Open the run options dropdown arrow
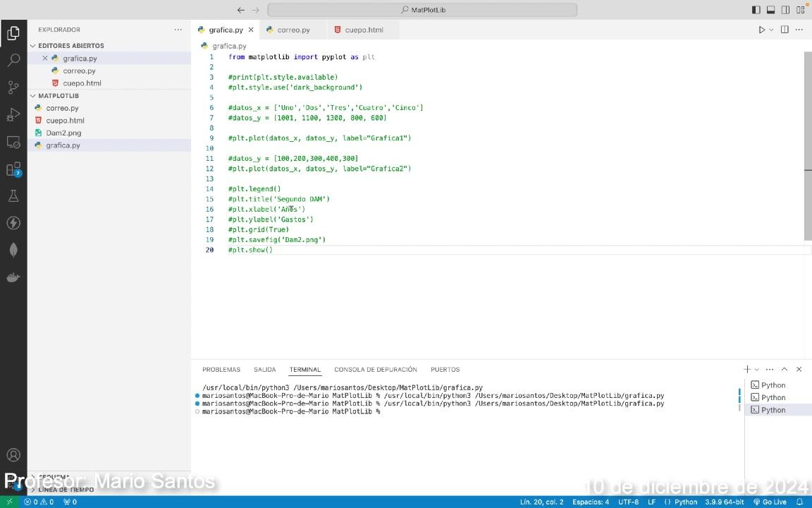The image size is (812, 508). point(771,30)
